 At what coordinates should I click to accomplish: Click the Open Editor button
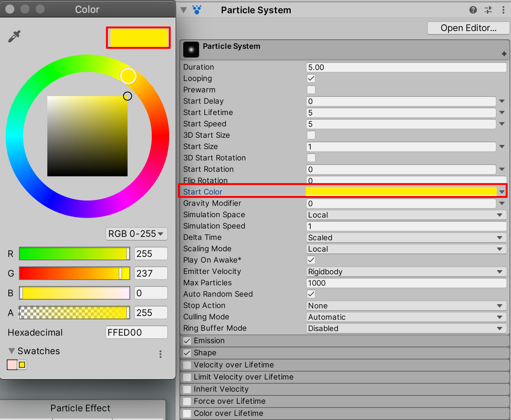[468, 28]
